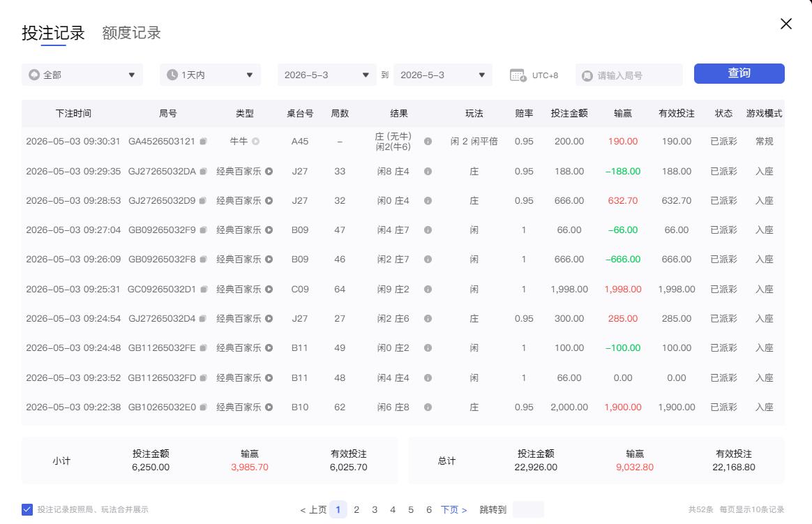Image resolution: width=812 pixels, height=524 pixels.
Task: Open result info icon for 闲9 庄2
Action: 428,289
